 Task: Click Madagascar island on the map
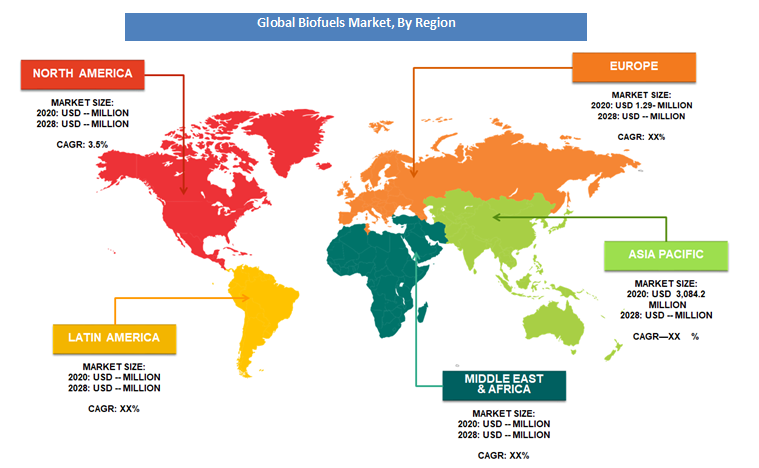click(x=422, y=313)
